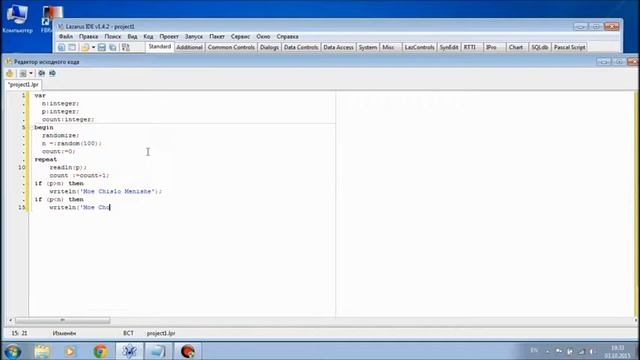Open the Проект menu

coord(169,37)
